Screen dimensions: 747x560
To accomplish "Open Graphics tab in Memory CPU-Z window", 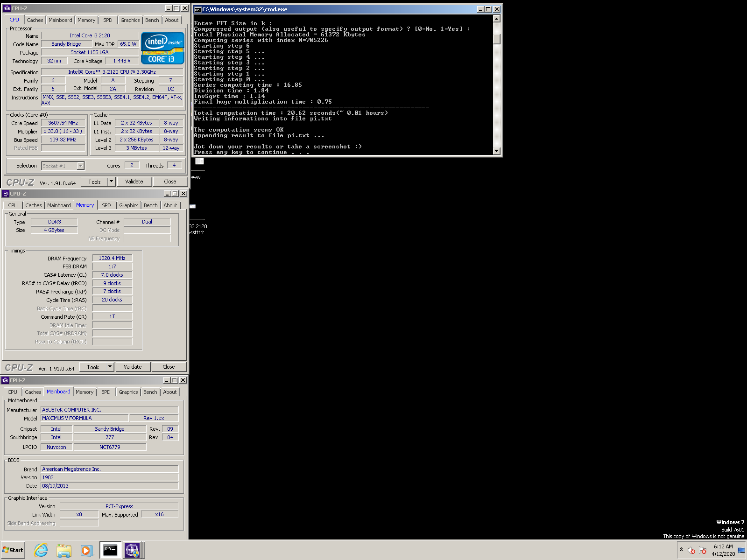I will pos(128,205).
